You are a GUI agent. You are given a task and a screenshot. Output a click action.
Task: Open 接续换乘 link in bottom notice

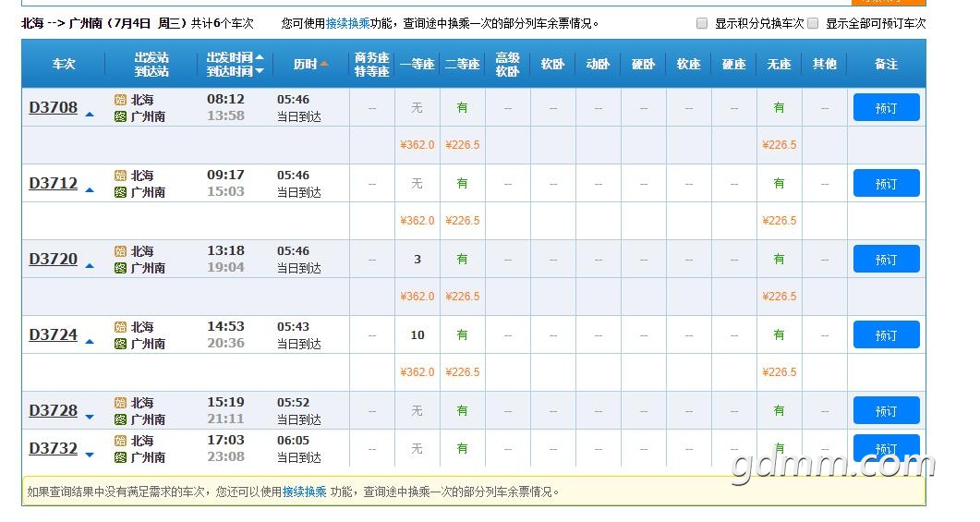pyautogui.click(x=305, y=492)
